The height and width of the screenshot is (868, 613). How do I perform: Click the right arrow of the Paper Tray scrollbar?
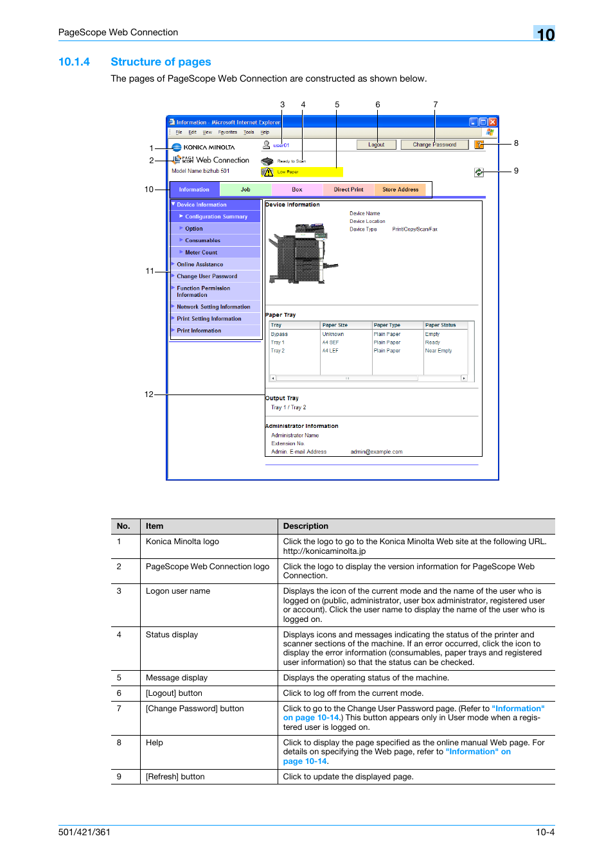point(464,378)
